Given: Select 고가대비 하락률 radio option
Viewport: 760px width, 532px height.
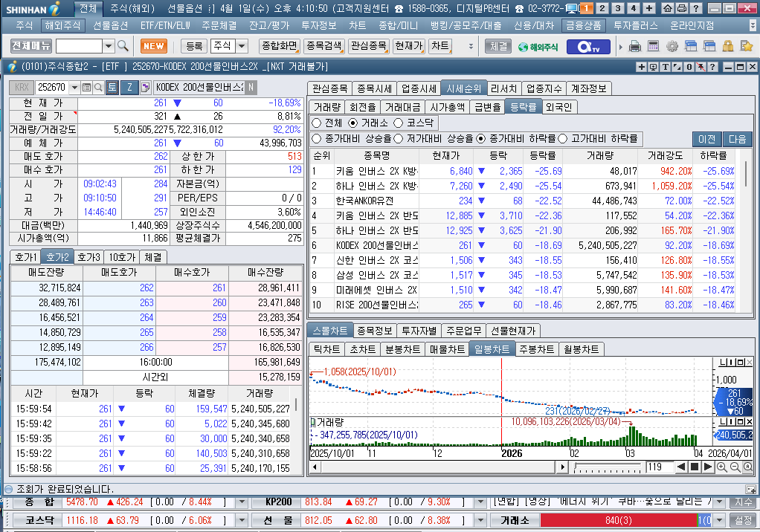Looking at the screenshot, I should pos(563,139).
